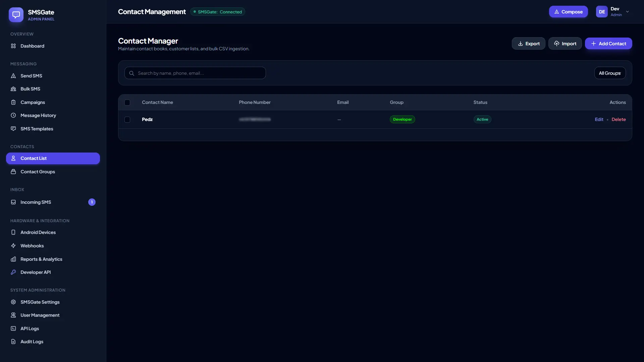Open Incoming SMS inbox
The image size is (644, 362).
click(x=53, y=202)
